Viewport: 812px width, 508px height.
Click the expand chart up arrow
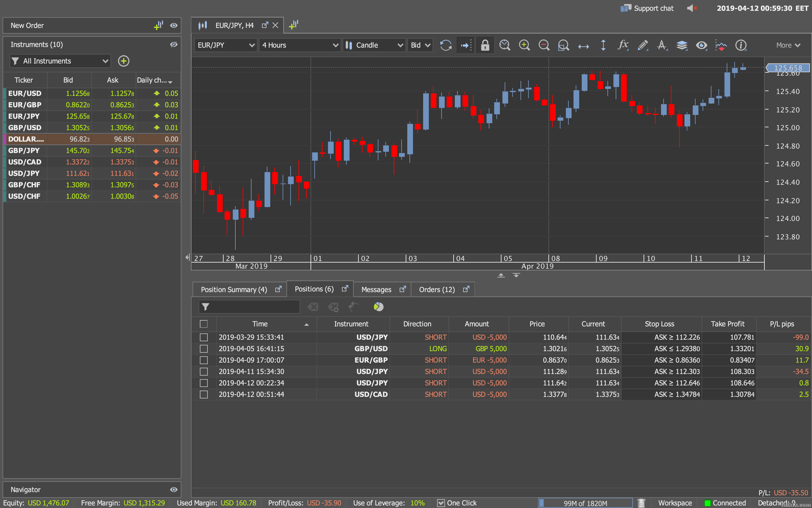[x=501, y=276]
